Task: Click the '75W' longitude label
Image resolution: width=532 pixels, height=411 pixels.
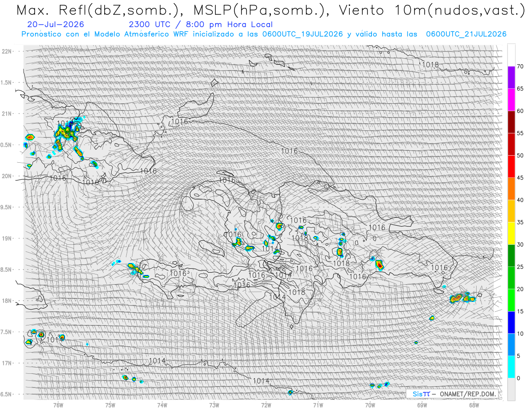Action: [110, 404]
